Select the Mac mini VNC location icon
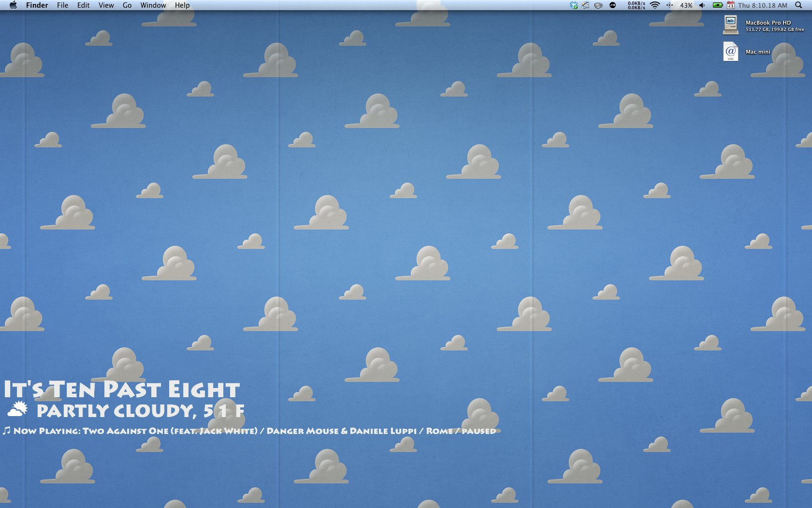Image resolution: width=812 pixels, height=508 pixels. pos(731,51)
